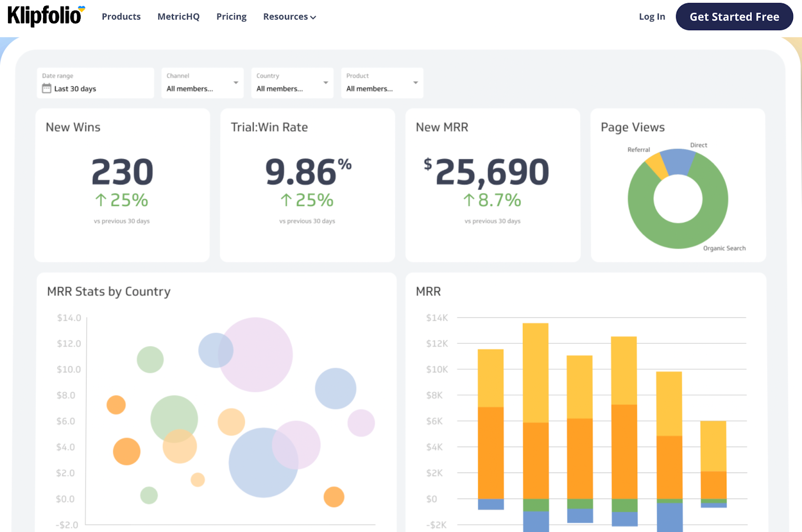Screen dimensions: 802x532
Task: Click the New MRR card title
Action: click(442, 127)
